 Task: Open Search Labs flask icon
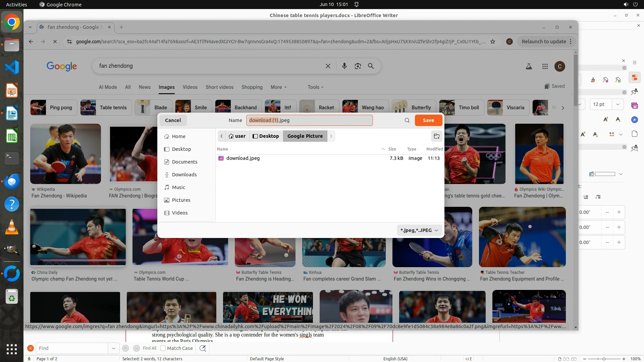529,66
